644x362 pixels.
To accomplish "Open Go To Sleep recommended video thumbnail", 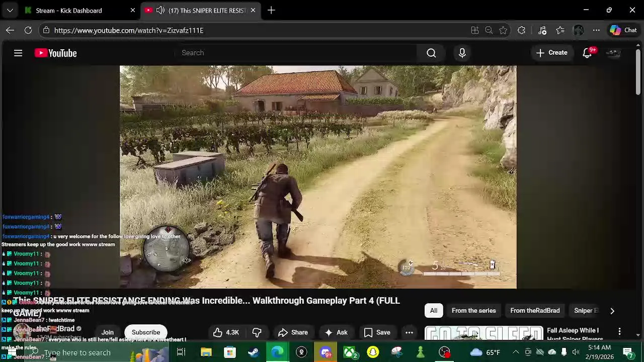I will pos(484,334).
